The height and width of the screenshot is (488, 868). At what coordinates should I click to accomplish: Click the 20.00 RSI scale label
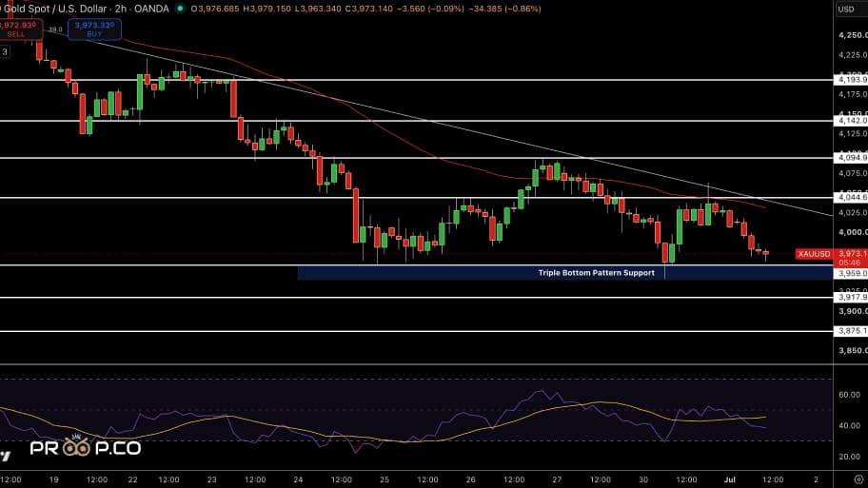[849, 457]
